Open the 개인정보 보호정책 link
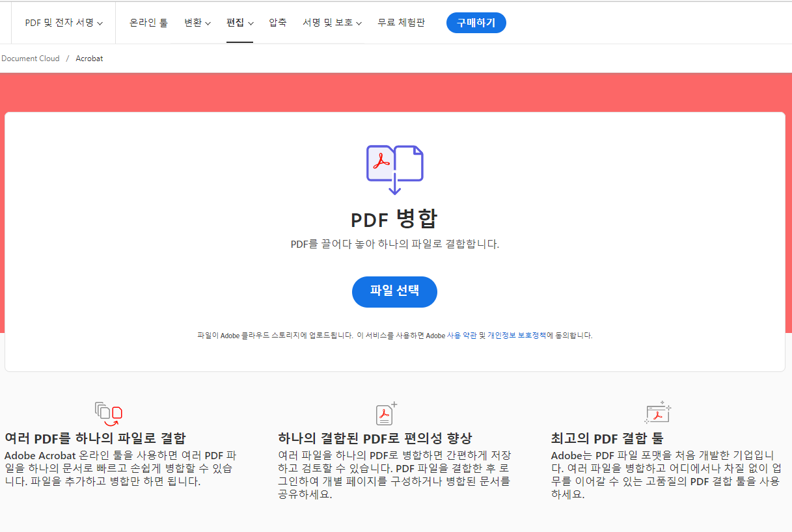The image size is (792, 532). pos(517,336)
